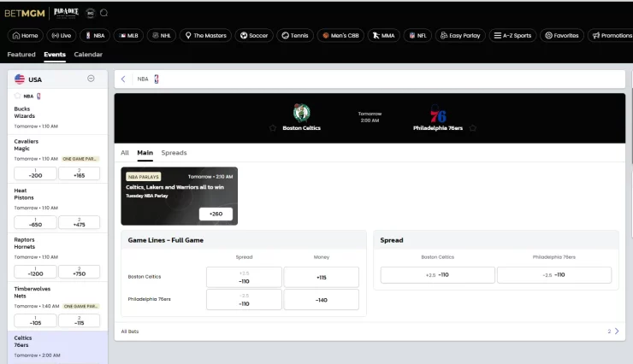Switch to Events tab
This screenshot has width=633, height=364.
click(55, 55)
